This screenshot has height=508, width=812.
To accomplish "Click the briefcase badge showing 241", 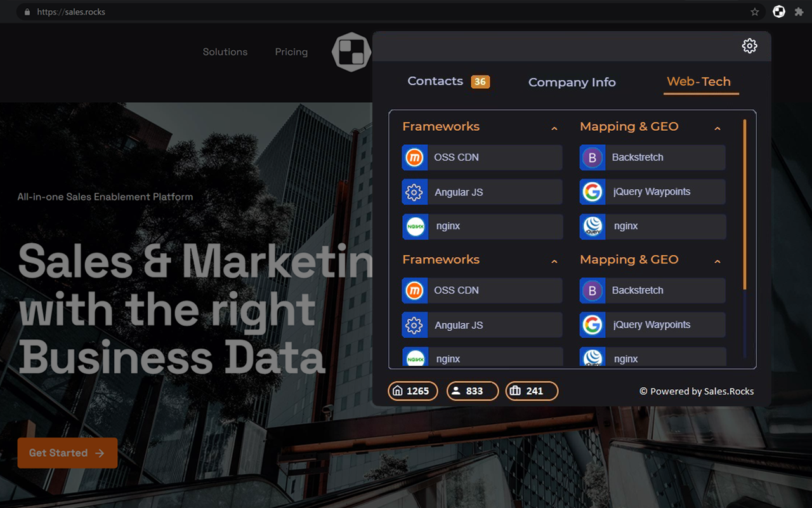I will (531, 391).
